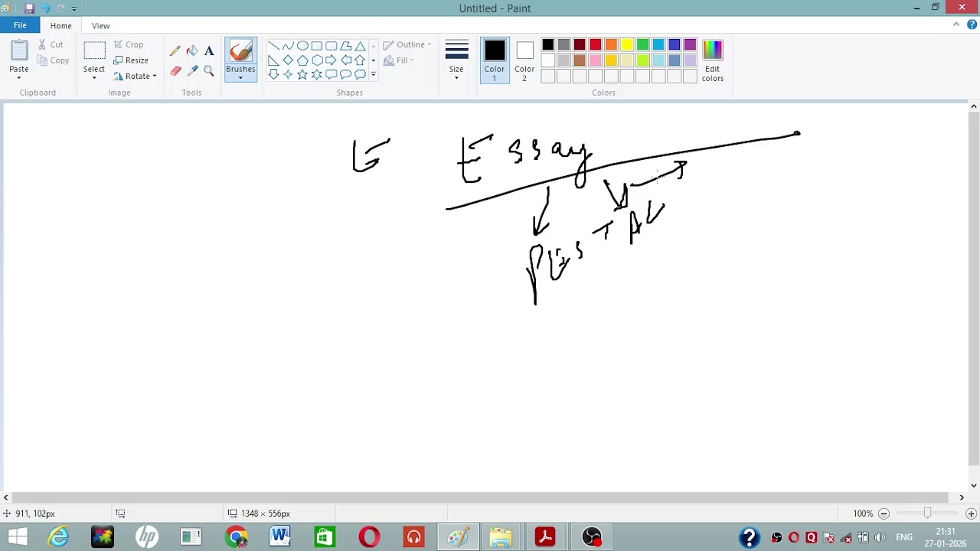Screen dimensions: 980x551
Task: Switch to the Home ribbon tab
Action: [60, 26]
